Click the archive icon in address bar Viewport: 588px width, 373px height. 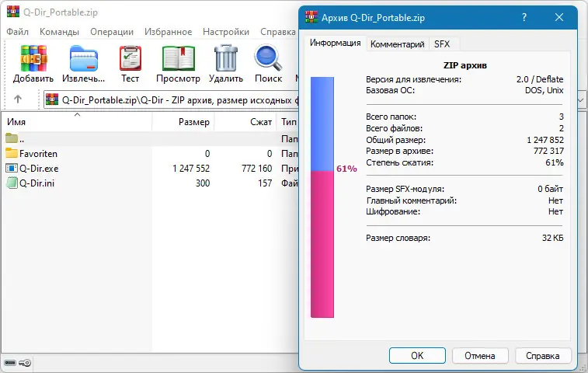tap(52, 99)
